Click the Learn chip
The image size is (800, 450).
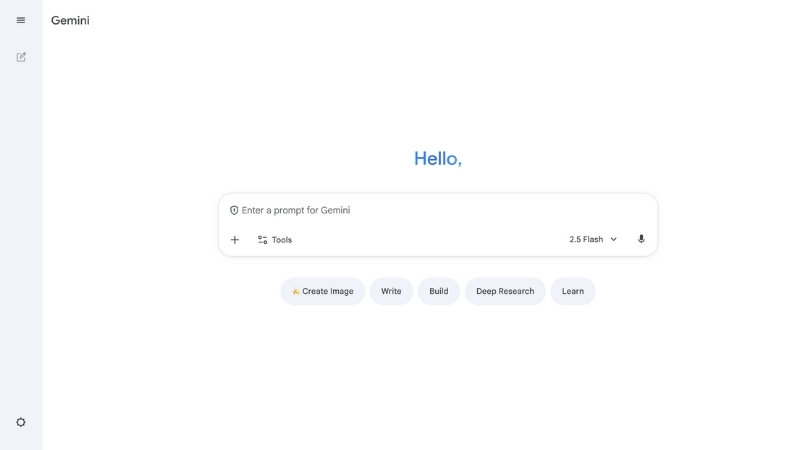(573, 291)
